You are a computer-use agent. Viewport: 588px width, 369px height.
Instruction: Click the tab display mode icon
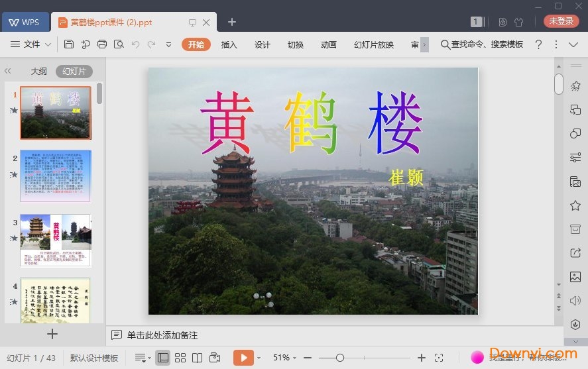pos(192,23)
